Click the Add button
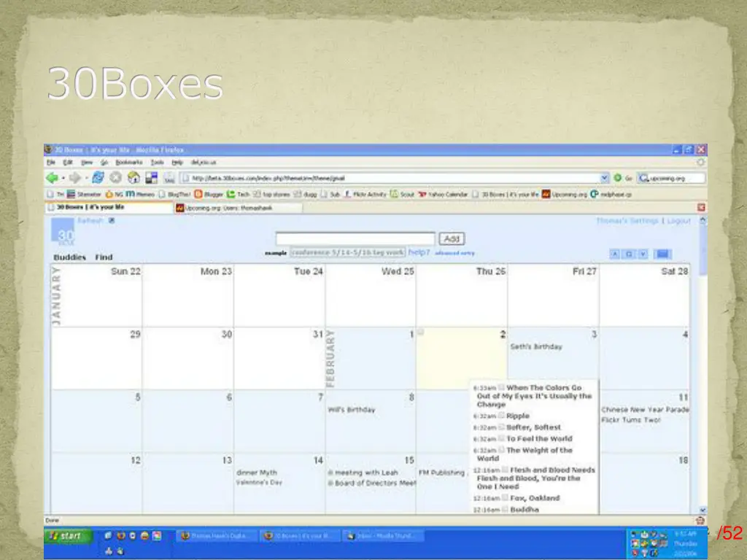 [452, 238]
